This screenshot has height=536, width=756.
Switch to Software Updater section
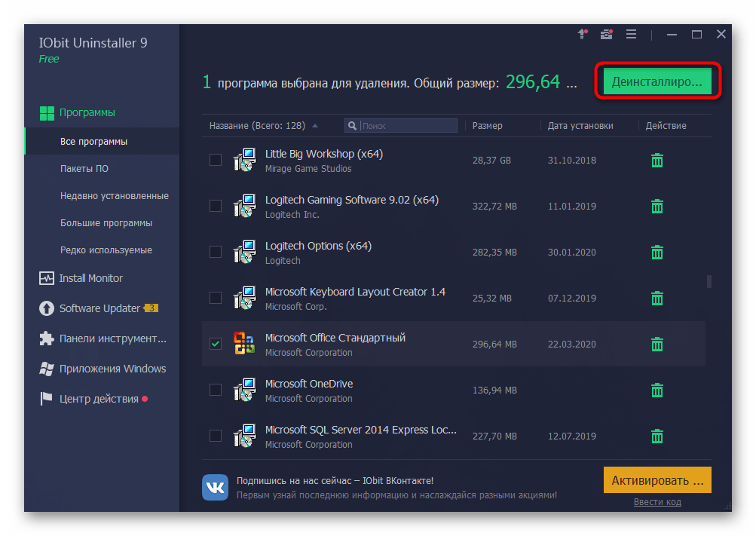99,308
